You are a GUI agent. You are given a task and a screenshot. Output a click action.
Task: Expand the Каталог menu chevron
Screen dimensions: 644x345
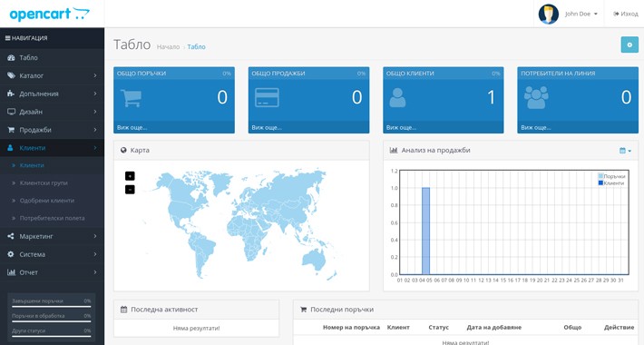[x=95, y=75]
